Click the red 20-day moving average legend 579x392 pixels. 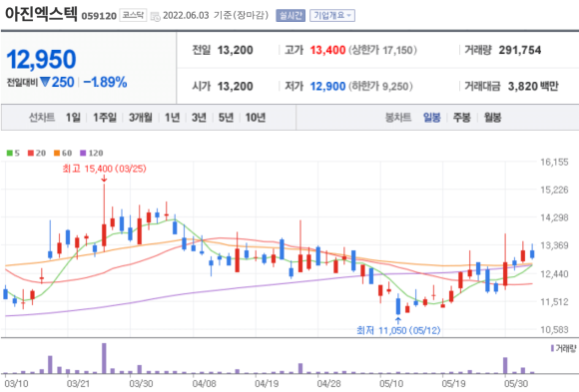(37, 153)
